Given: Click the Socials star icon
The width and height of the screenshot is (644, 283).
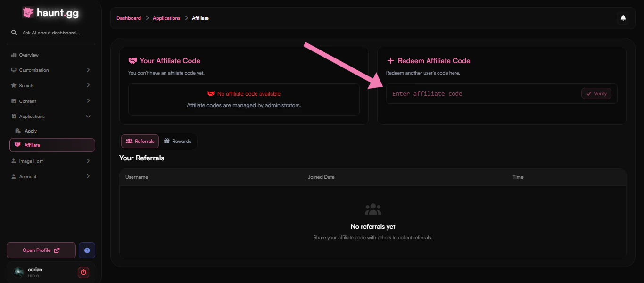Looking at the screenshot, I should pos(14,85).
